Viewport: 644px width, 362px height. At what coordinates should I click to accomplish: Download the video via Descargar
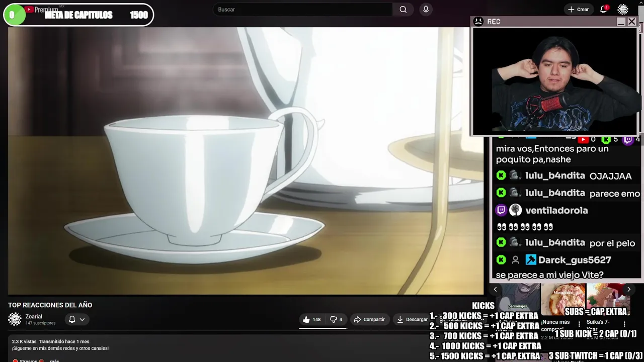click(x=412, y=319)
